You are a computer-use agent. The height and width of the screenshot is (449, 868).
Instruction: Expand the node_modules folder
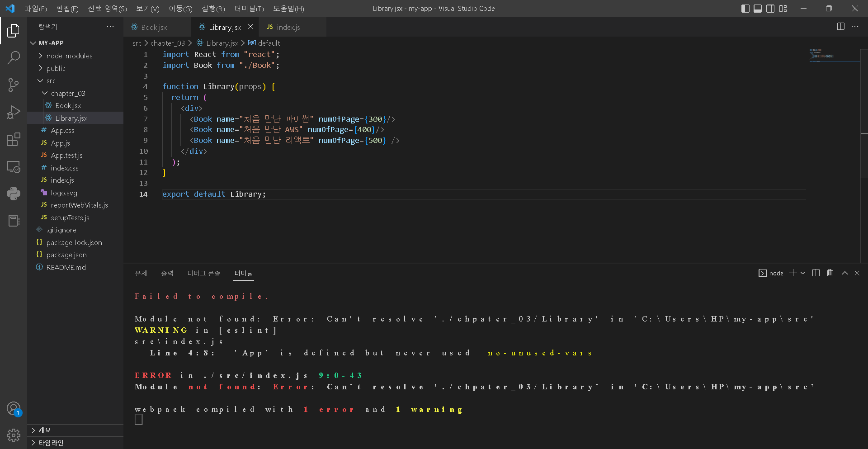[75, 56]
